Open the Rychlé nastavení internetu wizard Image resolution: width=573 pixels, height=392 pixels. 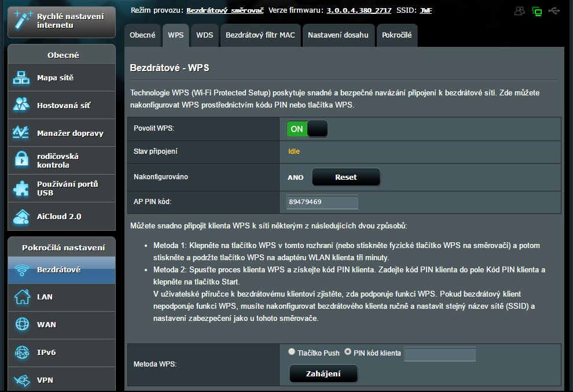[61, 21]
